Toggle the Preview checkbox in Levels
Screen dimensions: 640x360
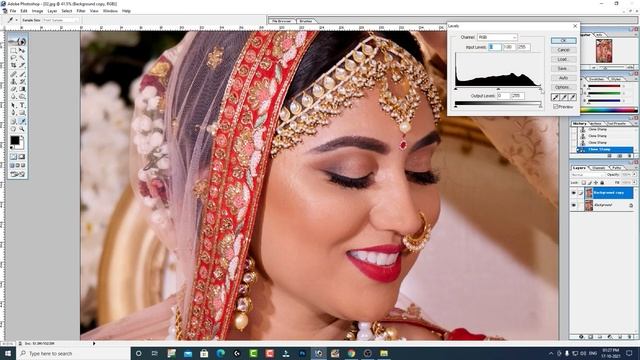556,107
